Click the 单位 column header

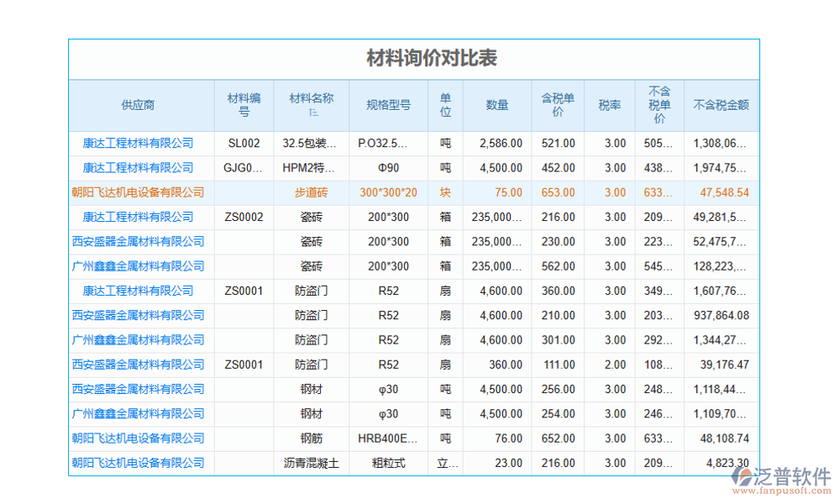click(444, 105)
